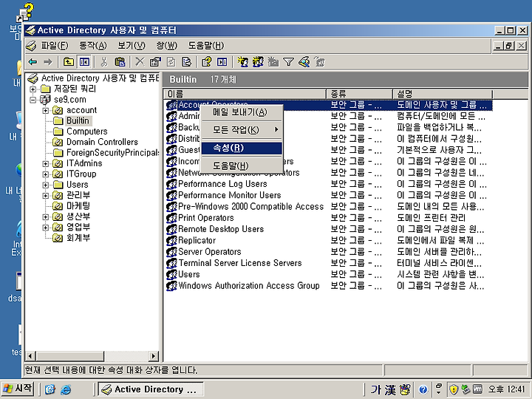The width and height of the screenshot is (532, 399).
Task: Click the Back arrow toolbar icon
Action: pyautogui.click(x=33, y=62)
